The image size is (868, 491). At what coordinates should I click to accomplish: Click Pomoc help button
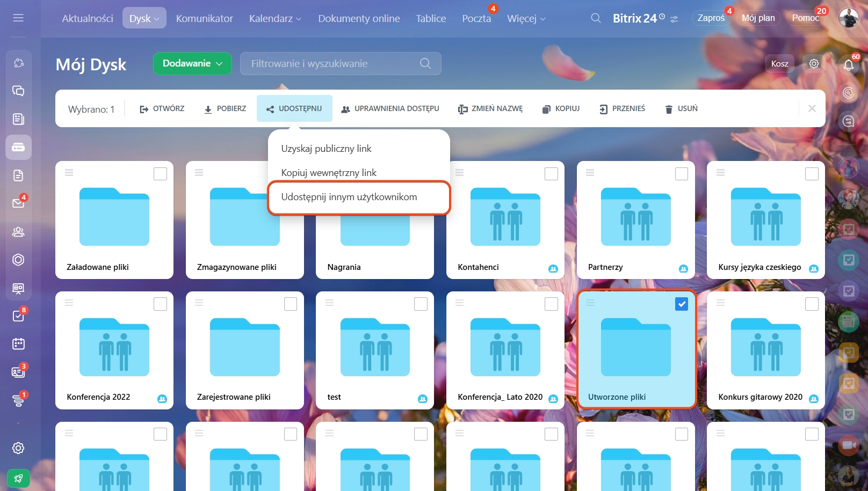(805, 18)
